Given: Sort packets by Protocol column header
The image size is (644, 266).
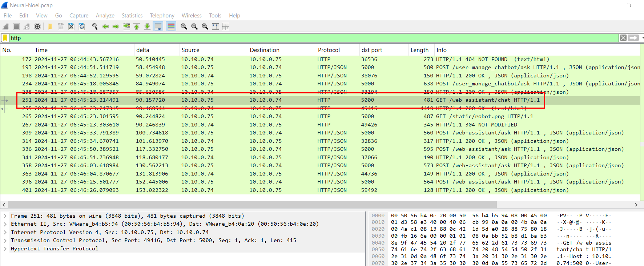Looking at the screenshot, I should [x=329, y=50].
